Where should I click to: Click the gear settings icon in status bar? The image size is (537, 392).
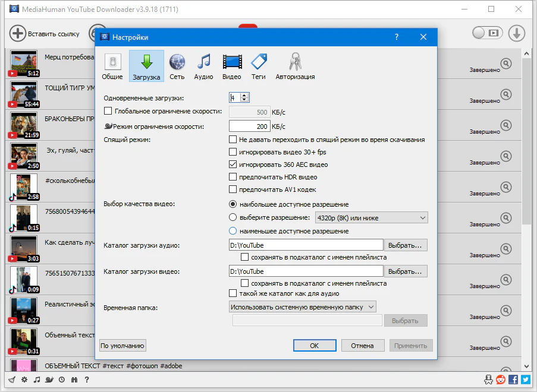[x=24, y=380]
